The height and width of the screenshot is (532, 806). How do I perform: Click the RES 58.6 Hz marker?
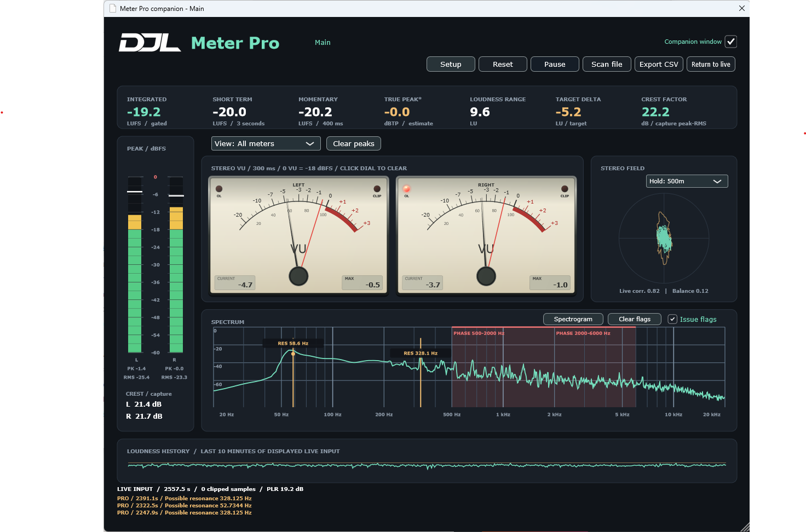293,343
